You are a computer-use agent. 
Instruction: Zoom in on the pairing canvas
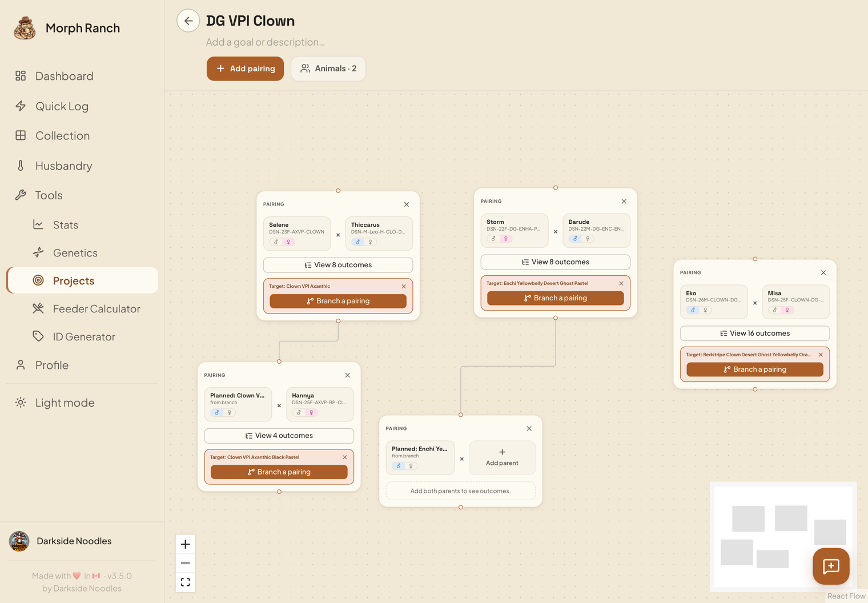coord(185,544)
